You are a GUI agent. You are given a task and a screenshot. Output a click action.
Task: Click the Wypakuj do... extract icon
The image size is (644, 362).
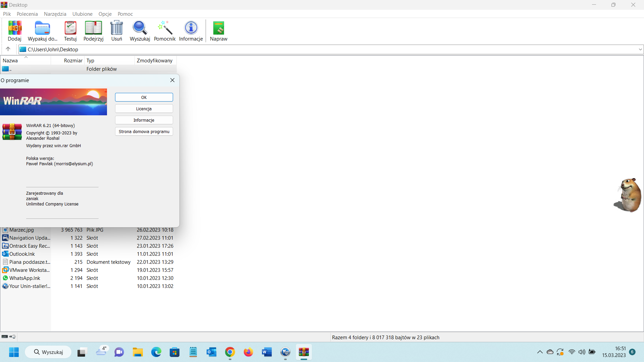[x=43, y=31]
